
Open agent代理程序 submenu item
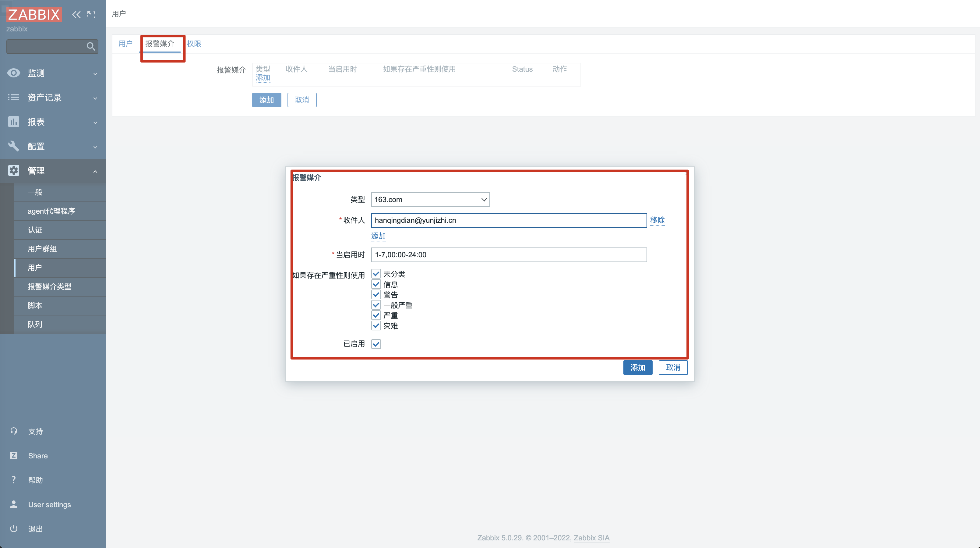pyautogui.click(x=60, y=211)
